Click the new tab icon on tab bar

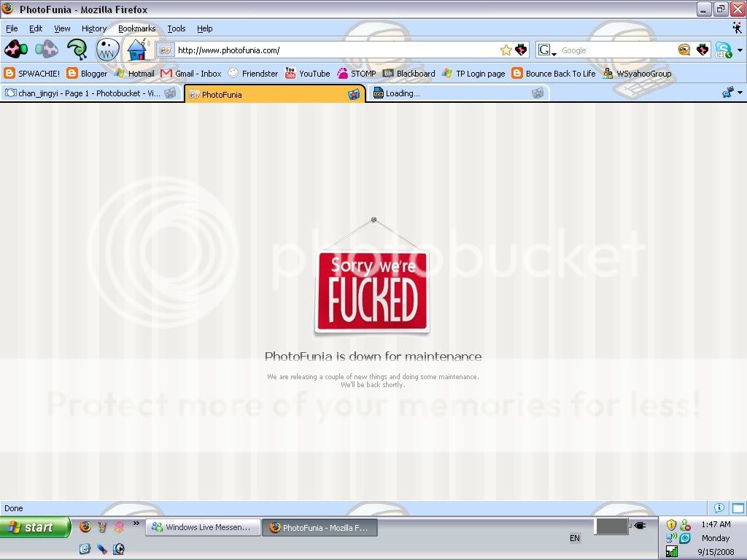[x=727, y=93]
